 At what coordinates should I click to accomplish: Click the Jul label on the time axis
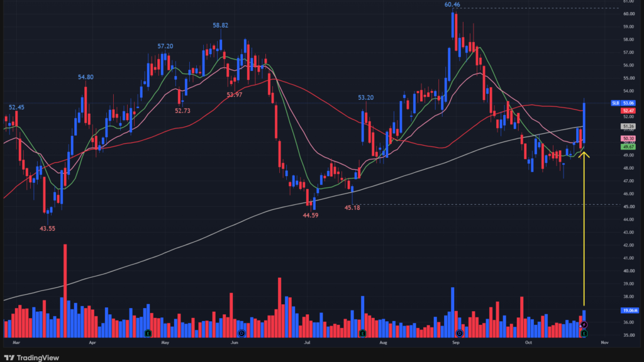pyautogui.click(x=307, y=343)
